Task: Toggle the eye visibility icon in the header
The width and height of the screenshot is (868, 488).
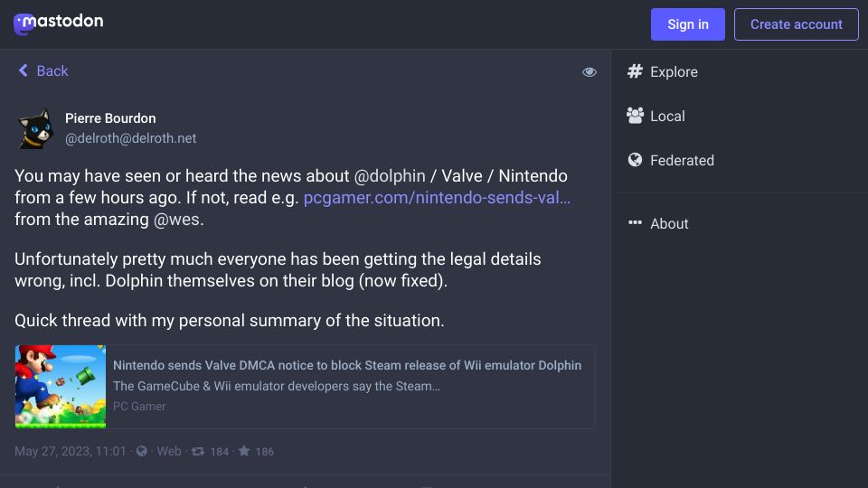Action: (589, 72)
